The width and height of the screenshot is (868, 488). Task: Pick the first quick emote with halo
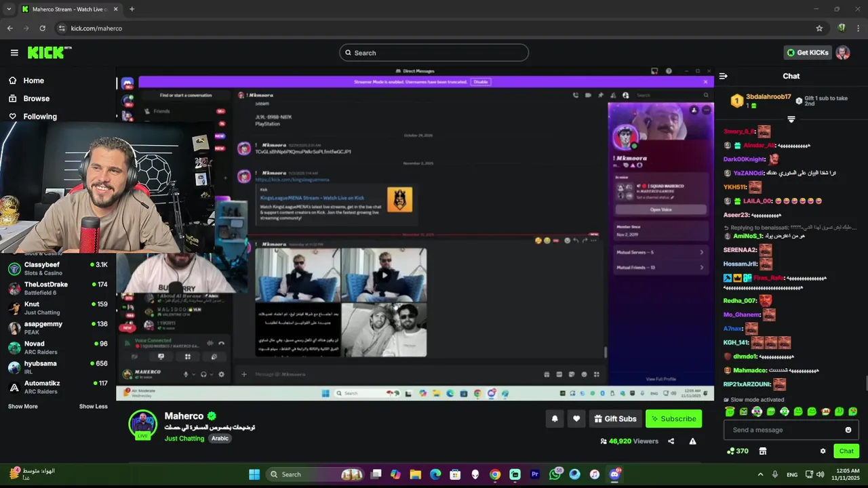pyautogui.click(x=730, y=411)
